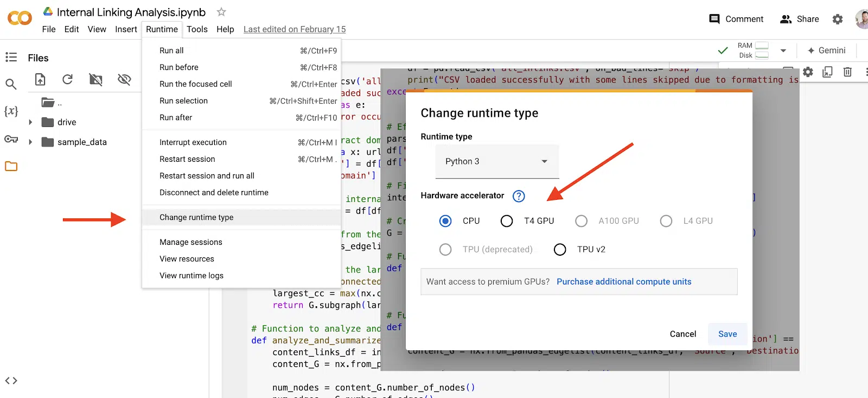
Task: Open the secrets key icon
Action: tap(11, 139)
